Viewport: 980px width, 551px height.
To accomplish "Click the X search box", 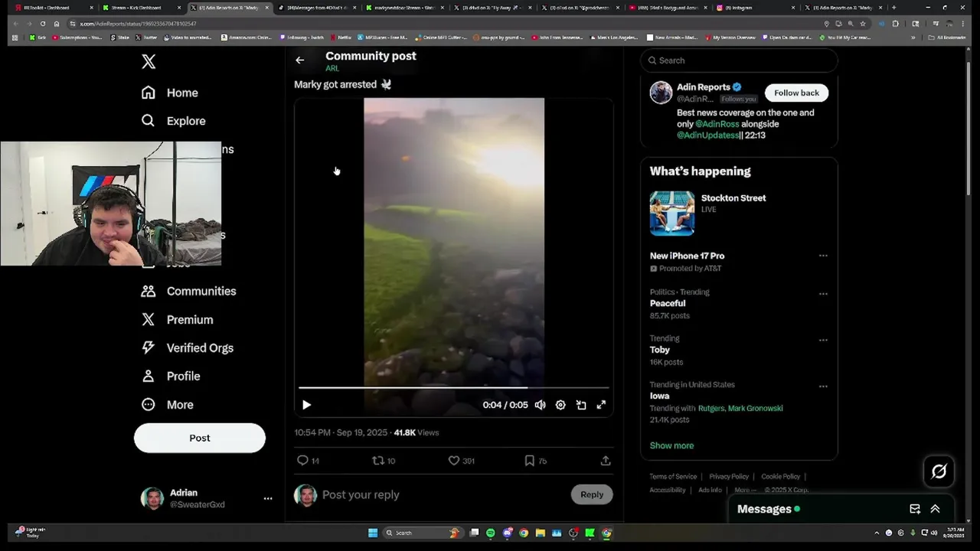I will [x=739, y=60].
